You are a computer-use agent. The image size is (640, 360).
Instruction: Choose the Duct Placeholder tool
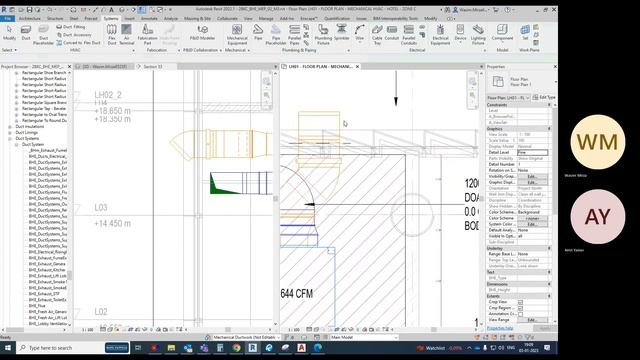(43, 34)
